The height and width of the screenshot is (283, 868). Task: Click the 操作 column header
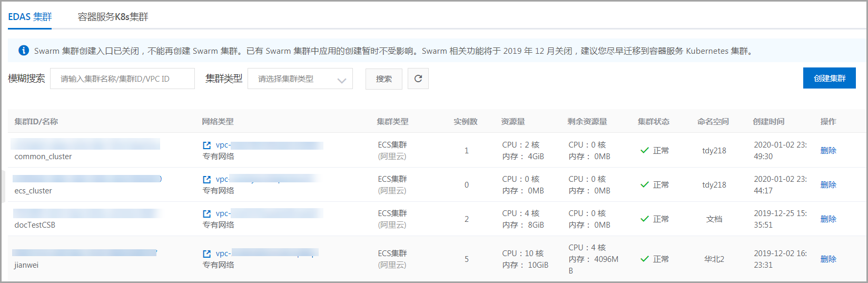tap(828, 122)
